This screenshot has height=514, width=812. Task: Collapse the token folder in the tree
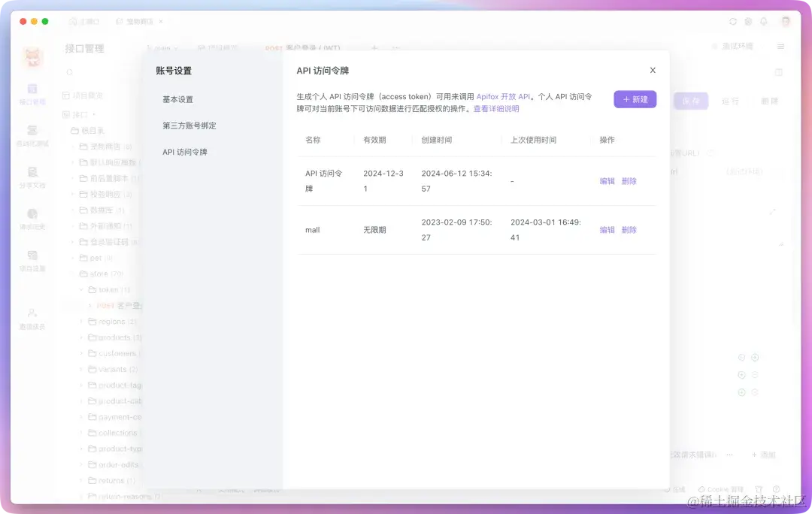click(x=83, y=289)
